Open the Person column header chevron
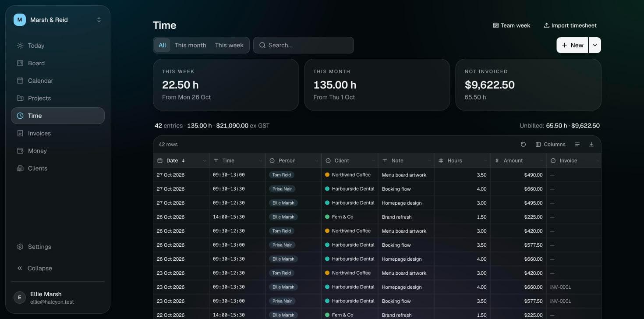Screen dimensions: 644x319 click(317, 161)
